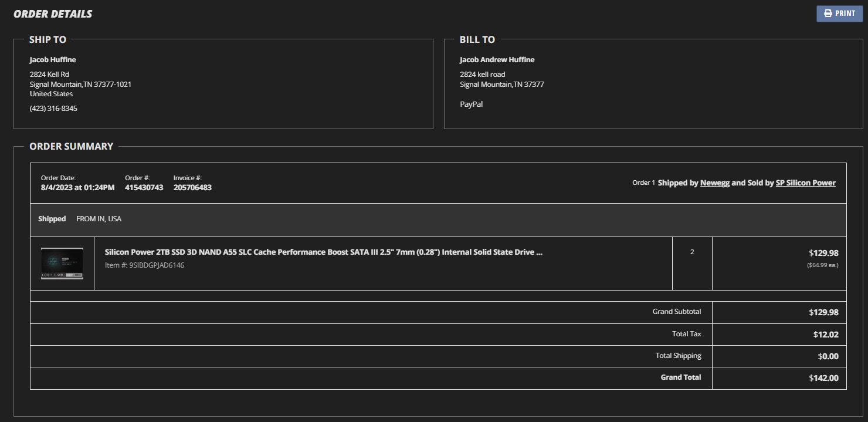Click the Order Summary section heading
Viewport: 868px width, 422px height.
(71, 146)
